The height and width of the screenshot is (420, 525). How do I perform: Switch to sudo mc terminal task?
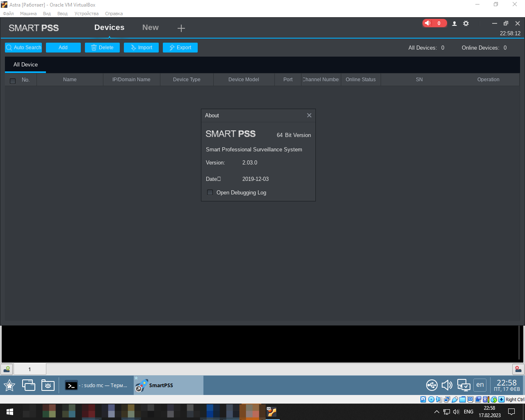pyautogui.click(x=96, y=385)
